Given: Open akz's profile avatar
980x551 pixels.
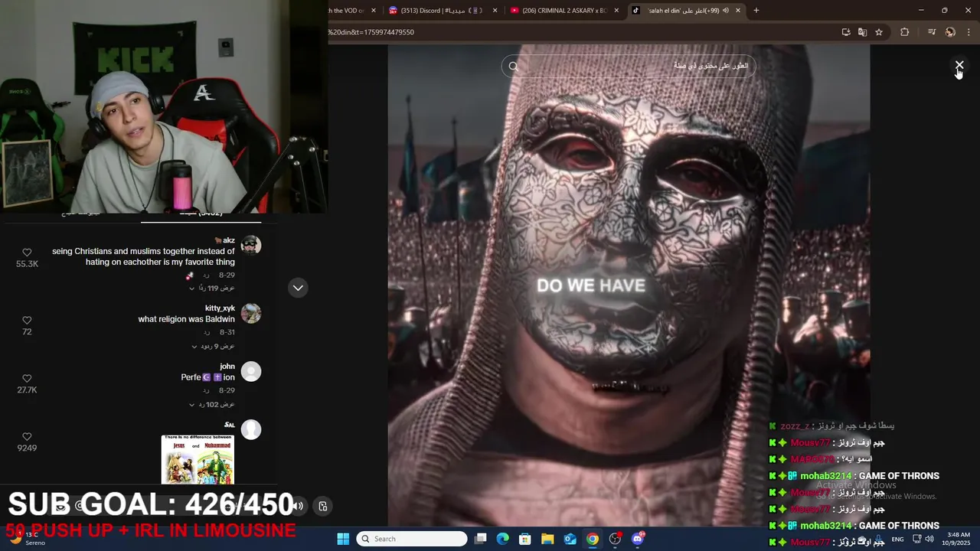Looking at the screenshot, I should pyautogui.click(x=251, y=245).
